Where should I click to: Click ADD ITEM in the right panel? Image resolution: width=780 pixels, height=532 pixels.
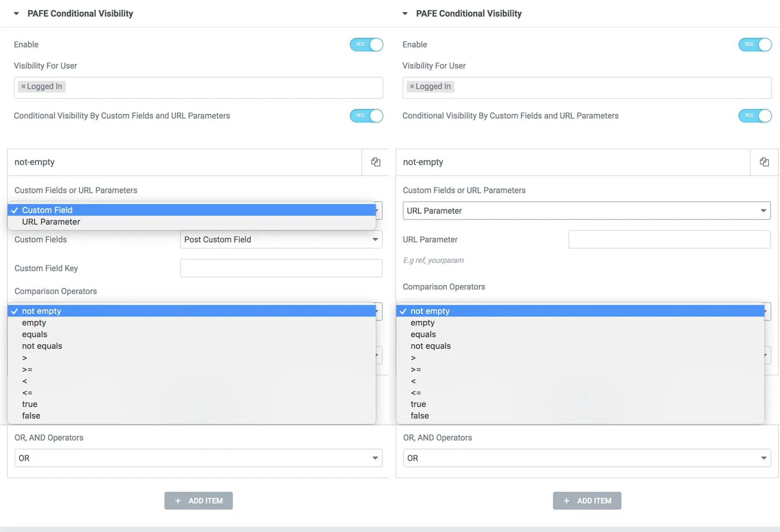click(587, 500)
